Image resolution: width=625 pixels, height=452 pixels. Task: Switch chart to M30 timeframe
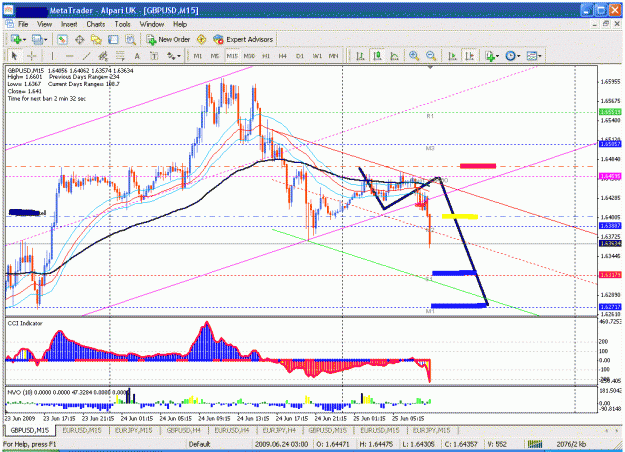(x=249, y=56)
